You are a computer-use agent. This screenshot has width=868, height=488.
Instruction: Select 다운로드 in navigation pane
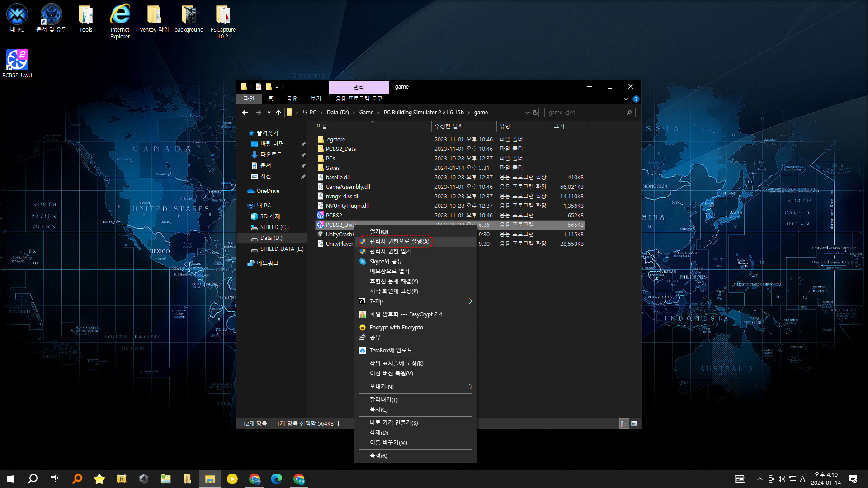(271, 155)
